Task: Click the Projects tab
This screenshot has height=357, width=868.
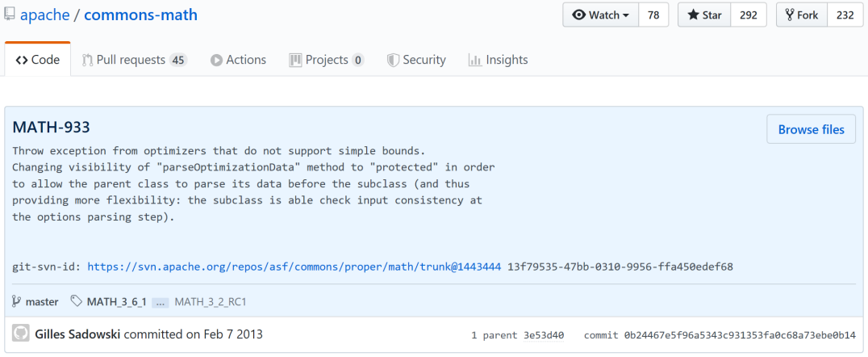Action: (327, 60)
